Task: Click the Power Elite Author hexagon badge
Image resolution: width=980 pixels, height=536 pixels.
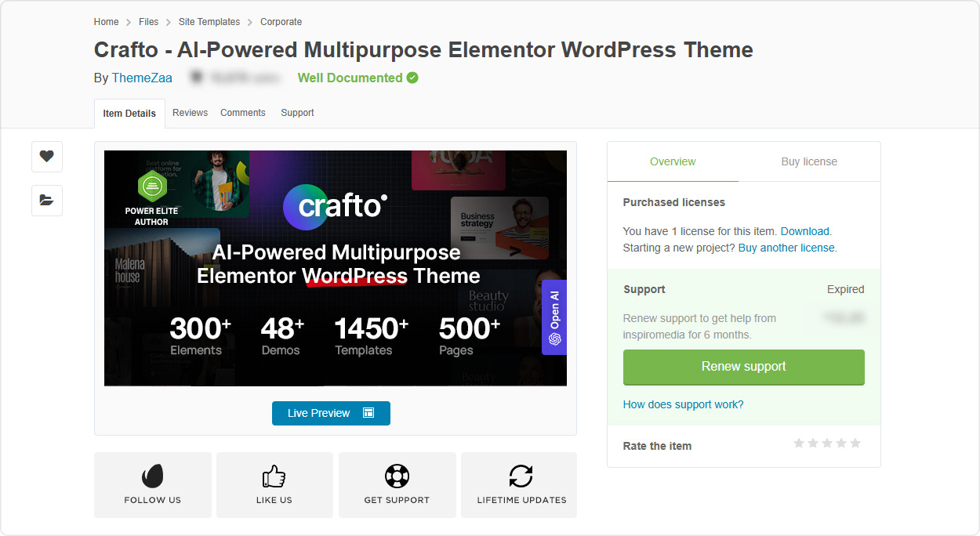Action: [151, 187]
